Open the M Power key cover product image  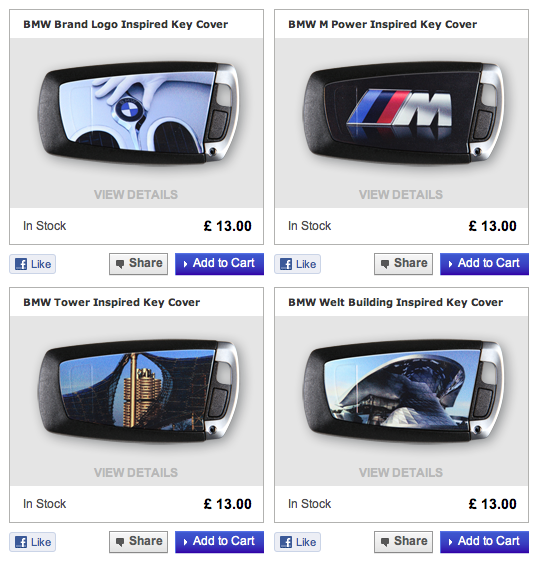[403, 113]
